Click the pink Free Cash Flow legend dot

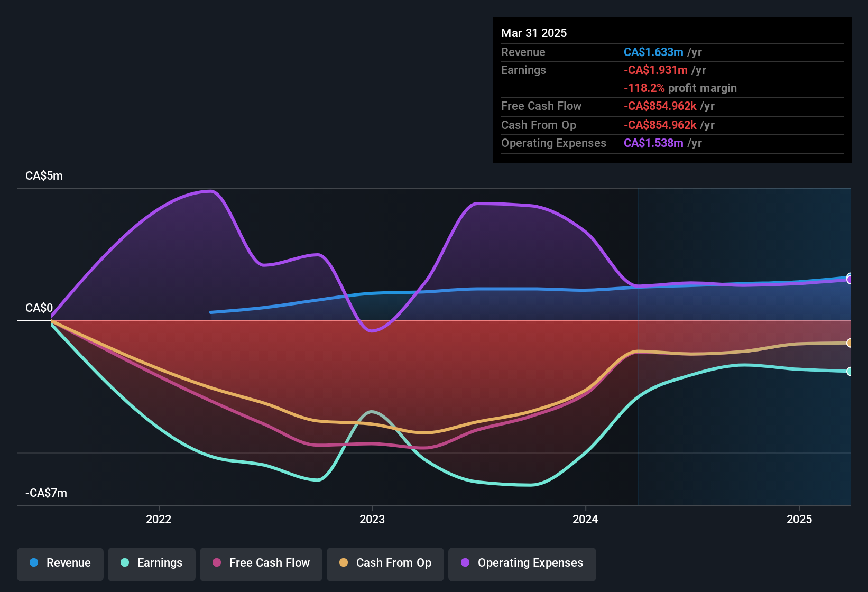217,562
